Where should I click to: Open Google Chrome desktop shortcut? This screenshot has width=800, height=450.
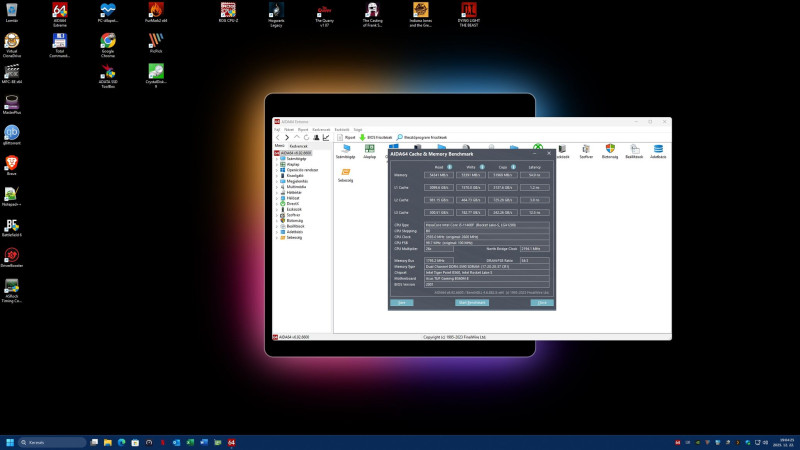[x=108, y=44]
